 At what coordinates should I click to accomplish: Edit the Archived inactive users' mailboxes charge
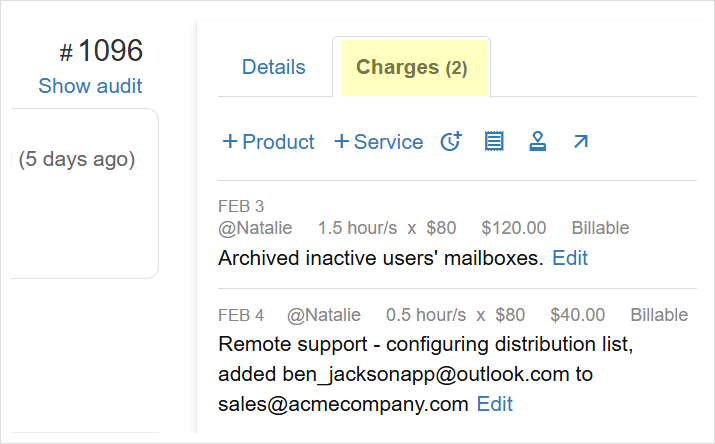coord(570,258)
